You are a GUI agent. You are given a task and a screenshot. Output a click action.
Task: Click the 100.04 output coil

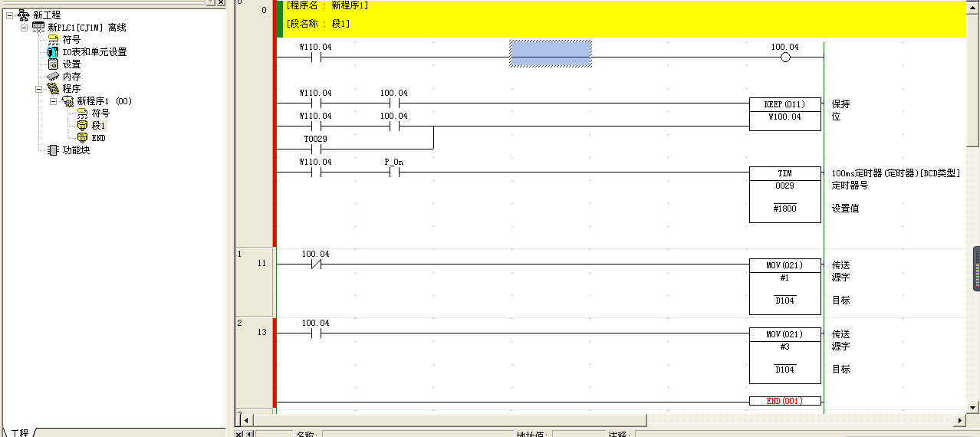784,58
